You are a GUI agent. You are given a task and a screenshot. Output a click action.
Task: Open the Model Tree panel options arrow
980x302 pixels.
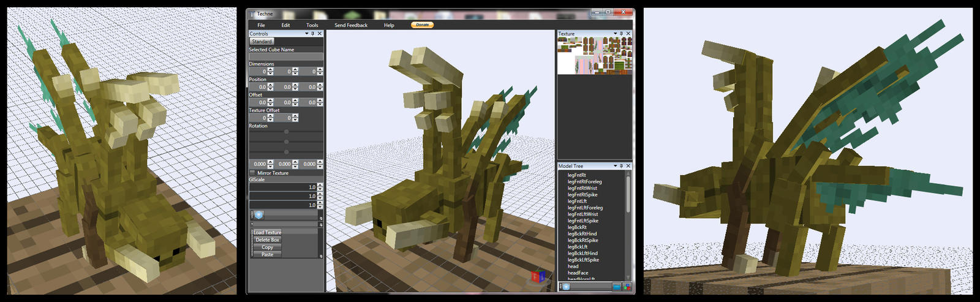pos(615,166)
